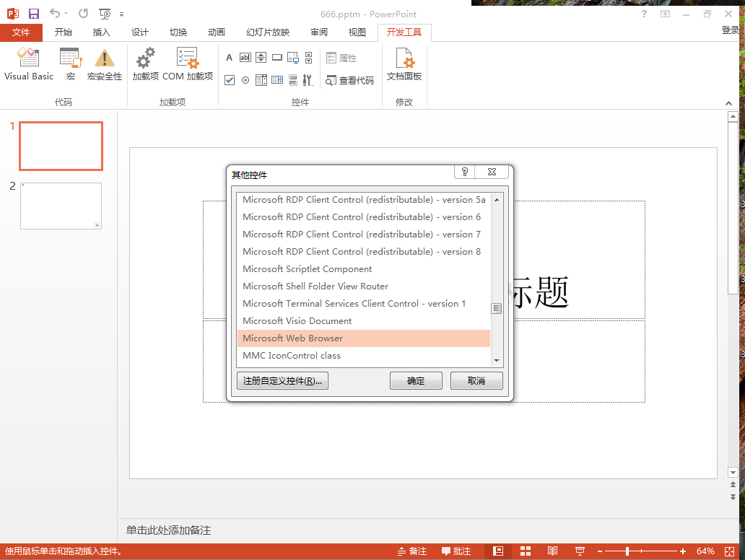Switch to reading view
Screen dimensions: 745x560
pos(552,551)
